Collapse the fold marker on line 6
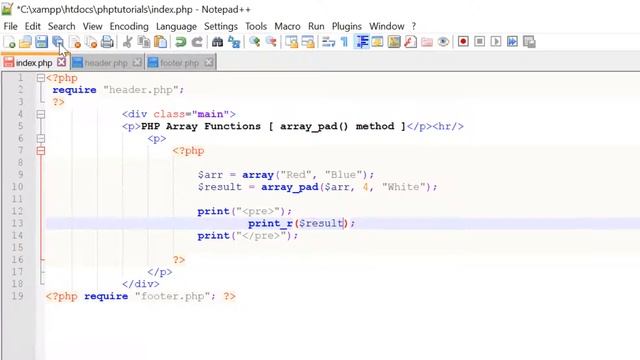This screenshot has width=640, height=360. click(x=41, y=139)
